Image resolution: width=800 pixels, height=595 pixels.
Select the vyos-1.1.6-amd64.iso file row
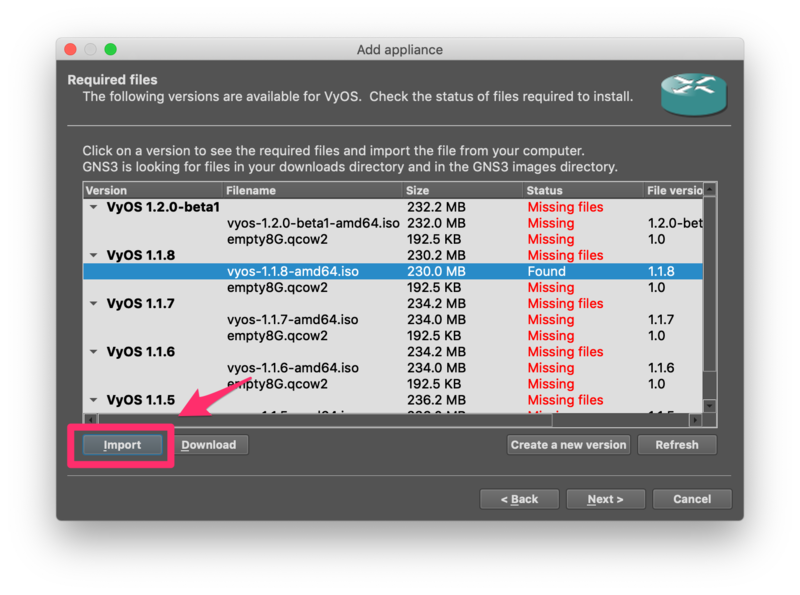[x=393, y=367]
